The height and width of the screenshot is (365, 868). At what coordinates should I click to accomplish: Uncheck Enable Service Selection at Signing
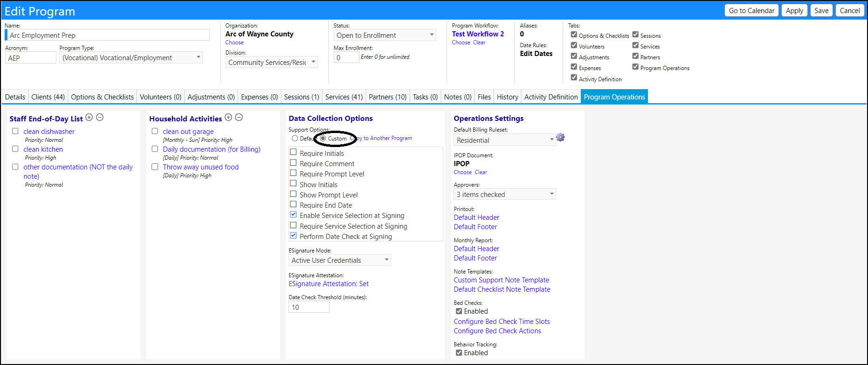click(x=293, y=215)
